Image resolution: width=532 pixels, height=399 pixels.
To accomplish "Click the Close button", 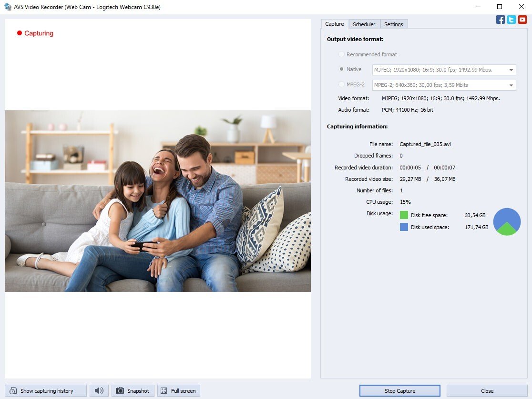I will (x=487, y=390).
